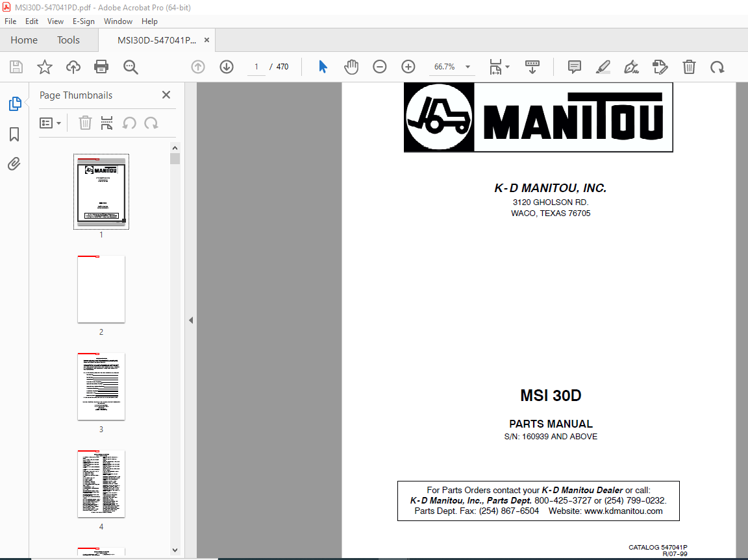The image size is (748, 560).
Task: Click the Manitou forklift logo image
Action: (x=439, y=117)
